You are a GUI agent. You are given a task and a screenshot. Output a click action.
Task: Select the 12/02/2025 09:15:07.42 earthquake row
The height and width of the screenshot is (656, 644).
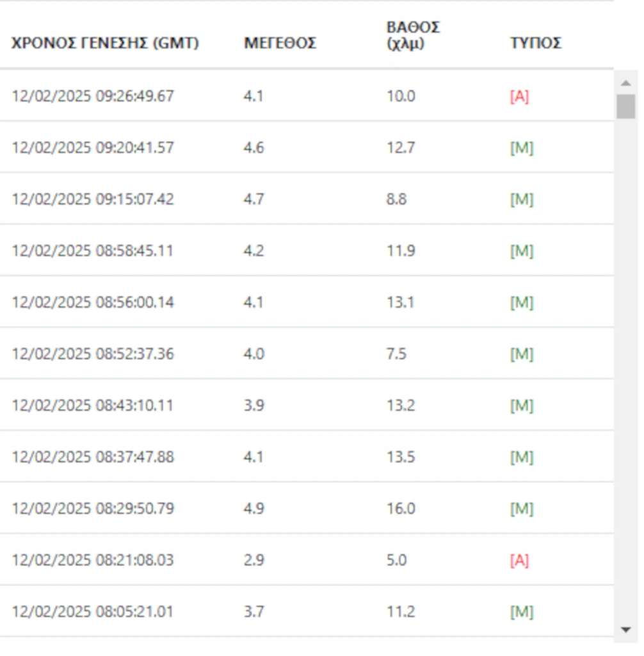tap(93, 199)
